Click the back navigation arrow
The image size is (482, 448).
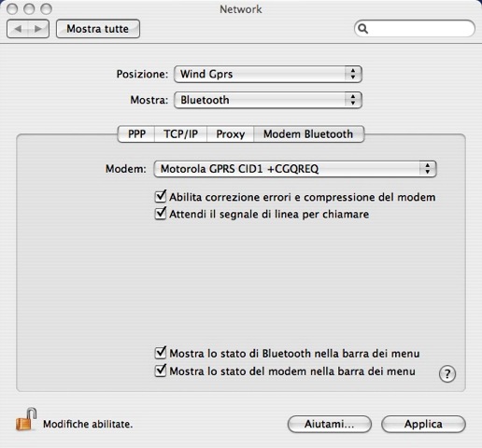18,29
